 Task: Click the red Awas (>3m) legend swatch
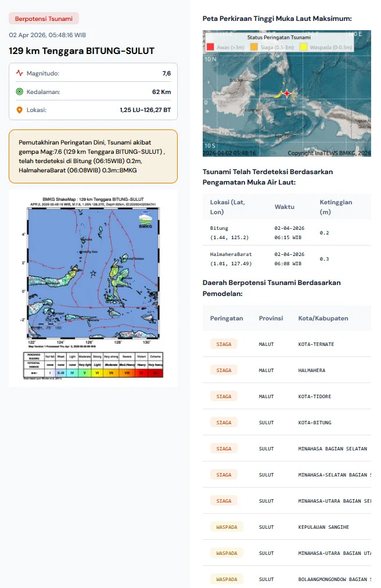[210, 46]
